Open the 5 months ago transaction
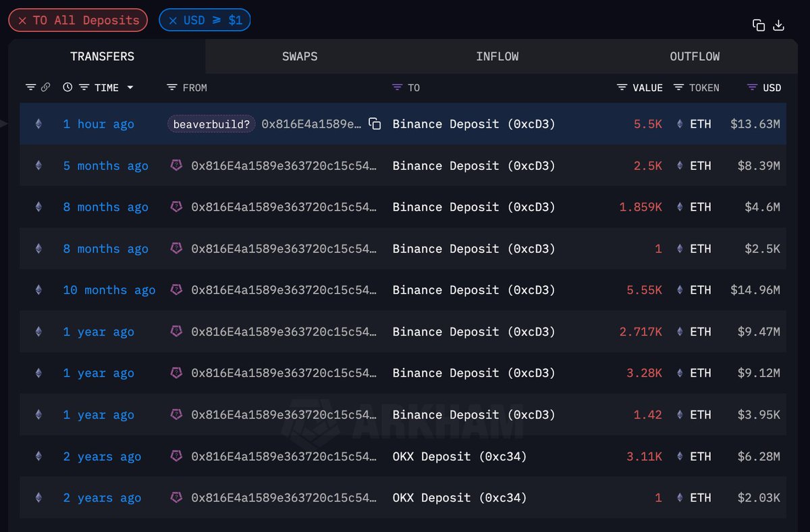The width and height of the screenshot is (810, 532). coord(106,166)
